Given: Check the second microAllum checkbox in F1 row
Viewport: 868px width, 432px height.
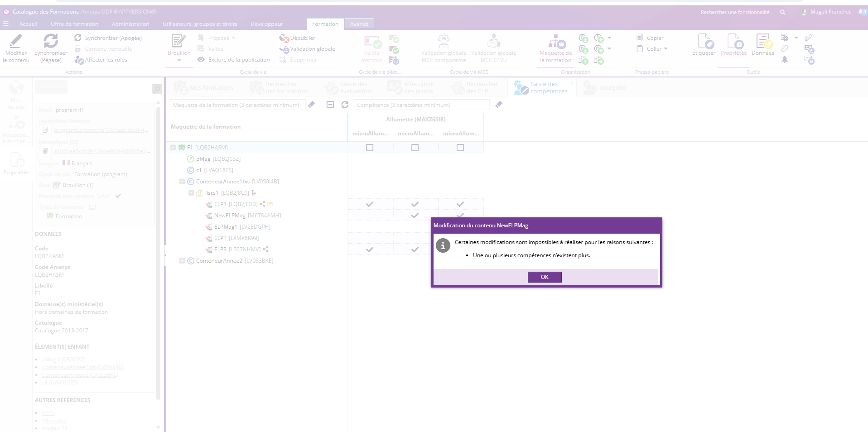Looking at the screenshot, I should tap(415, 148).
